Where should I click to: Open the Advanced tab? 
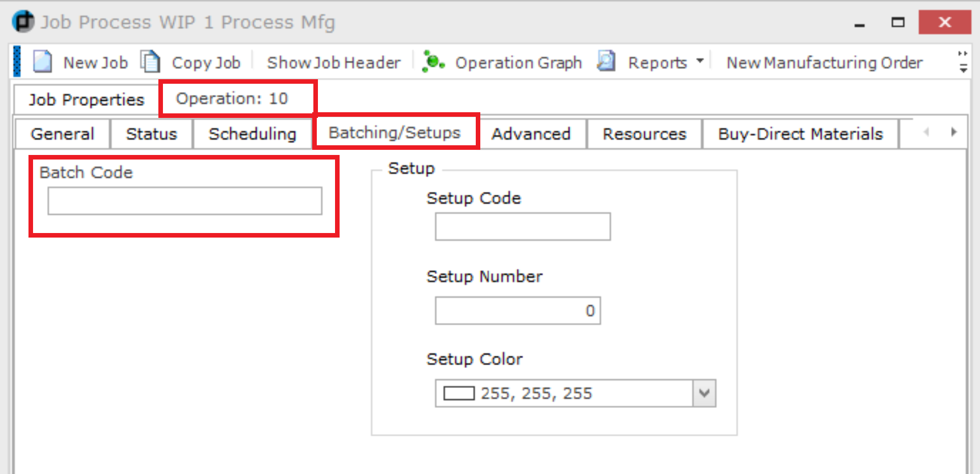(531, 134)
